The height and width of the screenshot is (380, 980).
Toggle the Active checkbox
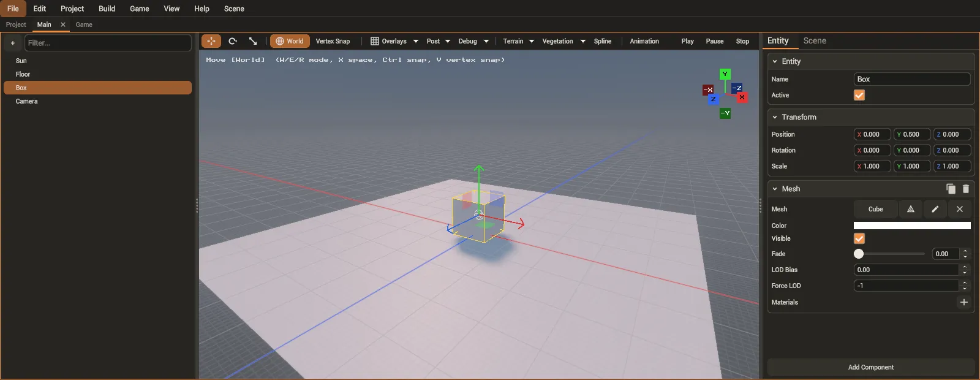pyautogui.click(x=859, y=95)
